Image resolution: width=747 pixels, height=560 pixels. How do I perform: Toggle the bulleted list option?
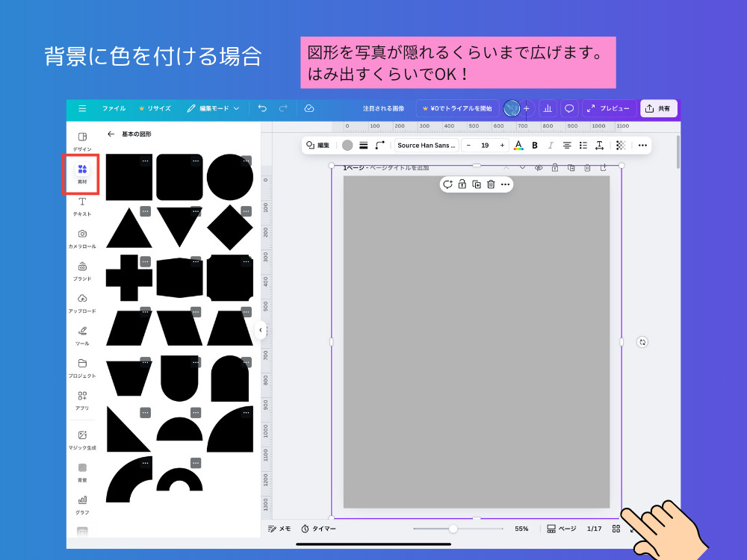coord(583,145)
